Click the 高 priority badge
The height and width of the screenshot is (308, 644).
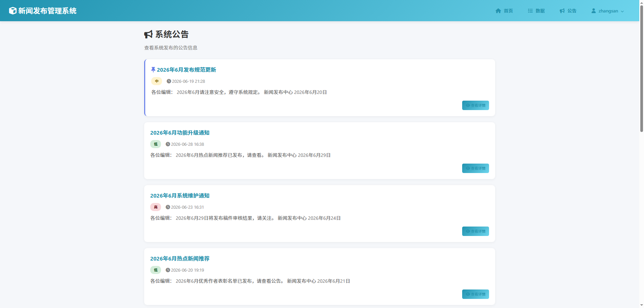(x=156, y=207)
